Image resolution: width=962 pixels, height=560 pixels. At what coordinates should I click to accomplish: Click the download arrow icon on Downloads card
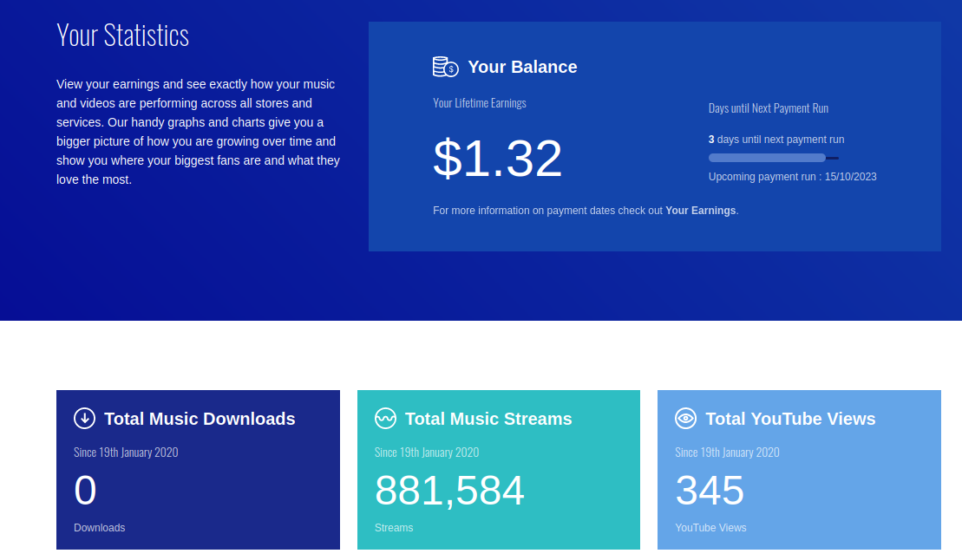[85, 419]
